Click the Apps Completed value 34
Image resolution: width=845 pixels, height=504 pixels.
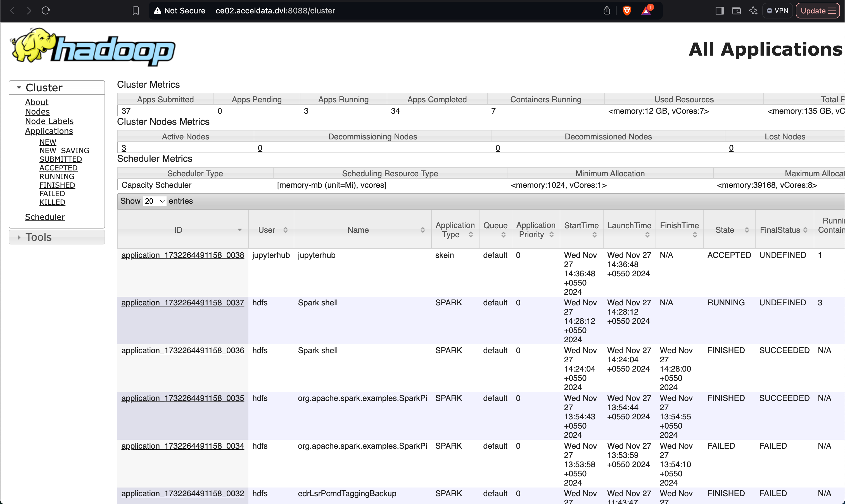(395, 111)
